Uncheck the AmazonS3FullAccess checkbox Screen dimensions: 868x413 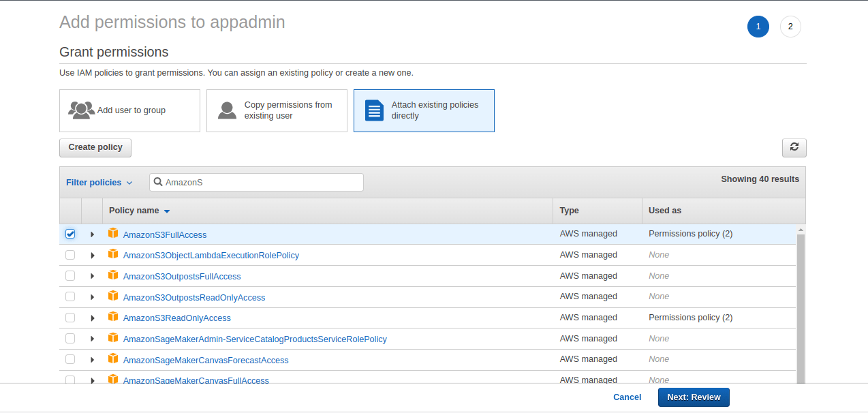(x=70, y=234)
